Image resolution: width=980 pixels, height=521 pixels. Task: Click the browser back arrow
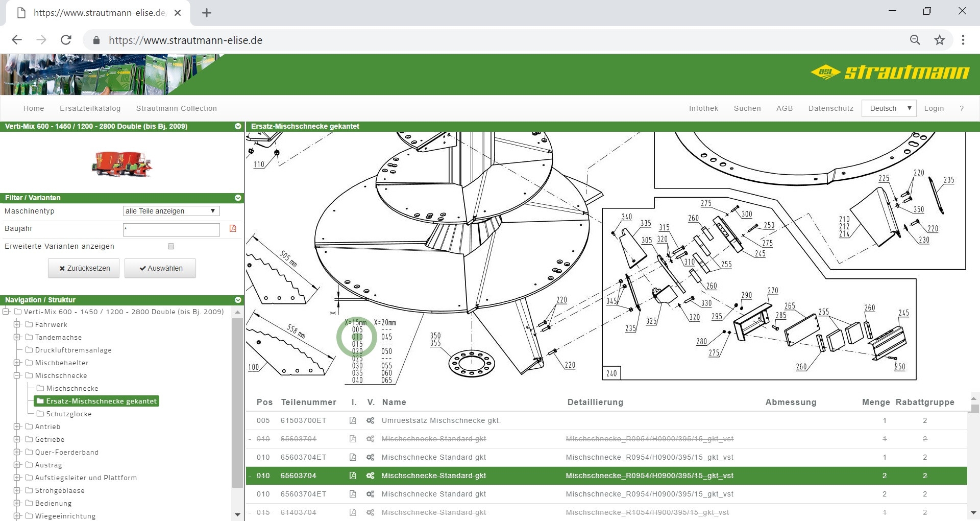pyautogui.click(x=17, y=40)
